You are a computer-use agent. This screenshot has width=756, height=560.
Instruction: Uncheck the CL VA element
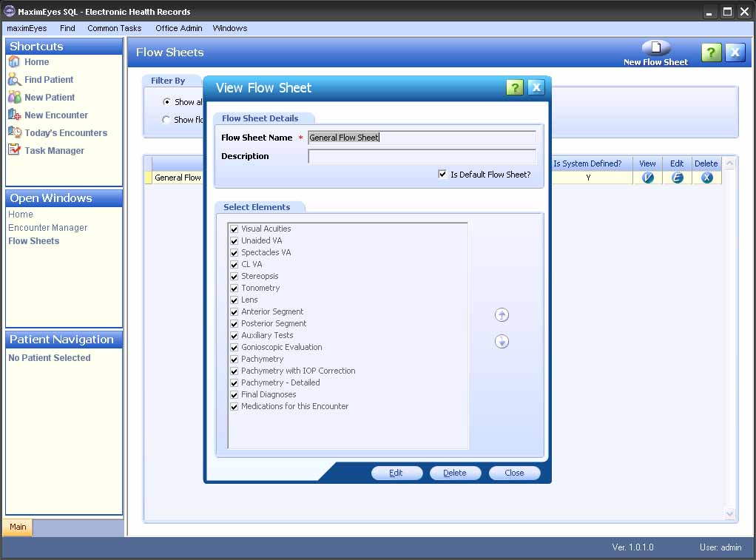[x=234, y=264]
